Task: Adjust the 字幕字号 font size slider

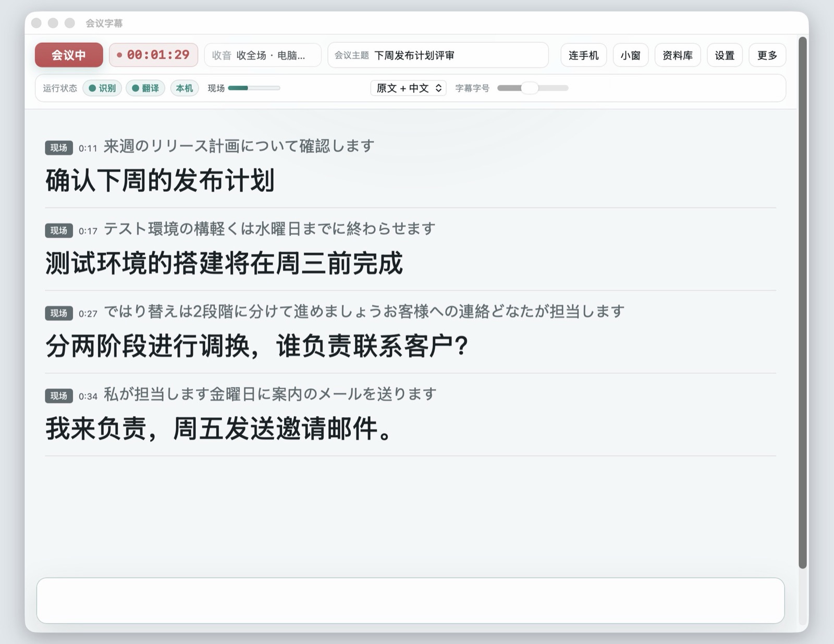Action: [533, 88]
